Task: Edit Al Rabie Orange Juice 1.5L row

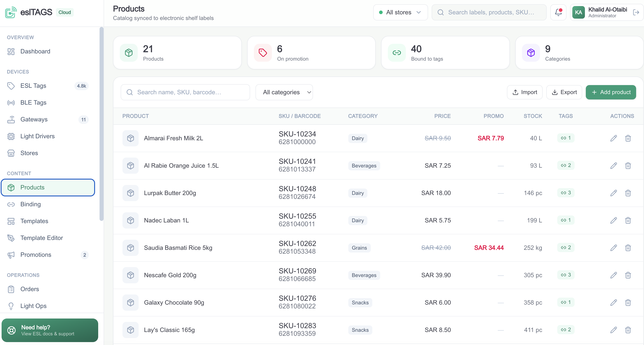Action: tap(613, 166)
